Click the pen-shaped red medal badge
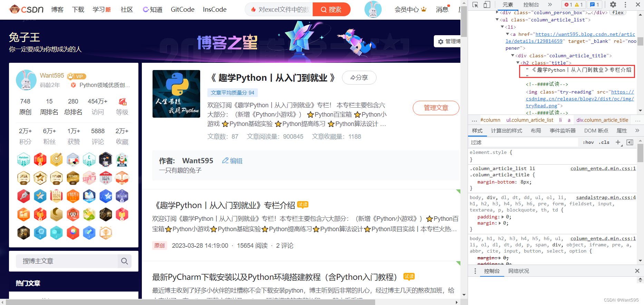Viewport: 644px width, 305px height. (x=24, y=196)
